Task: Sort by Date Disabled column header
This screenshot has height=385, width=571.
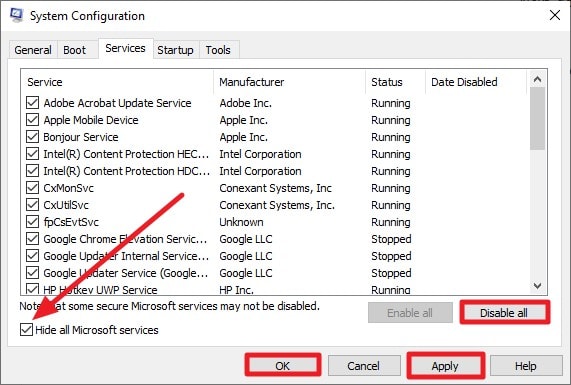Action: (x=476, y=82)
